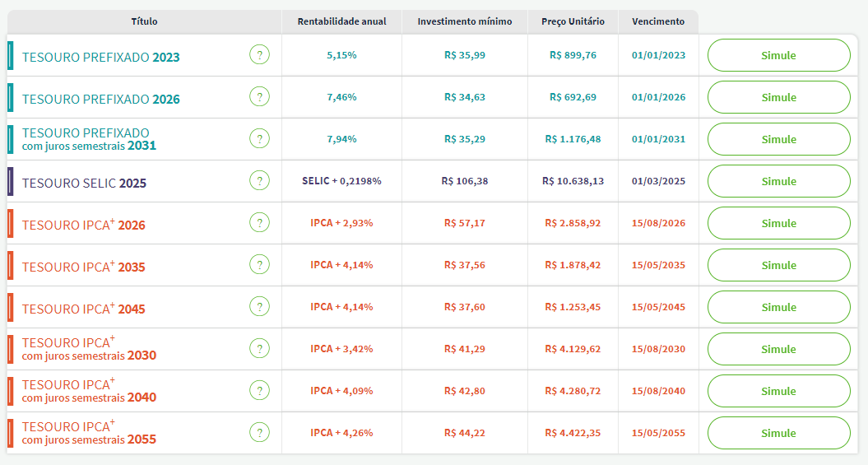This screenshot has width=868, height=465.
Task: Click help icon for IPCA+ juros semestrais 2030
Action: click(259, 349)
